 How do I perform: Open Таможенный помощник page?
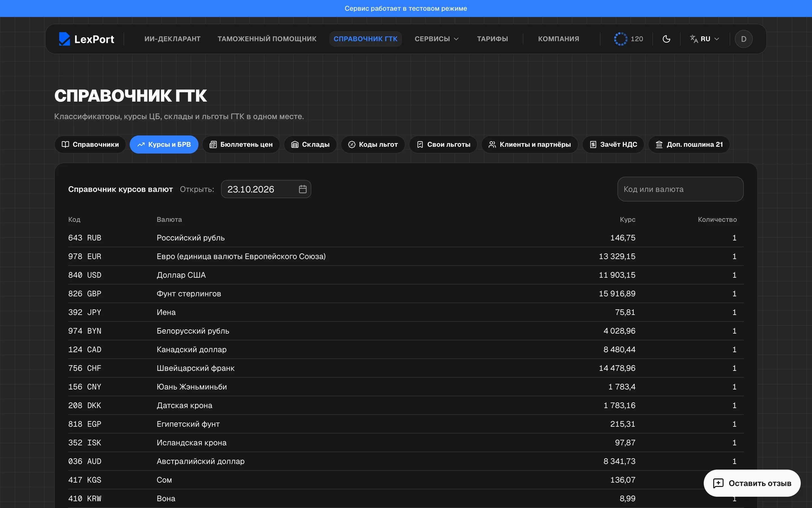(x=267, y=39)
